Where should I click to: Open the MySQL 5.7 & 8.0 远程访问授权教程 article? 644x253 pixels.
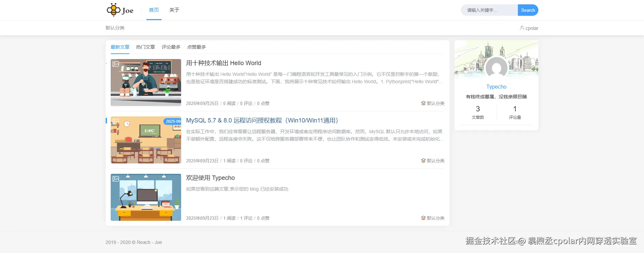[x=262, y=120]
